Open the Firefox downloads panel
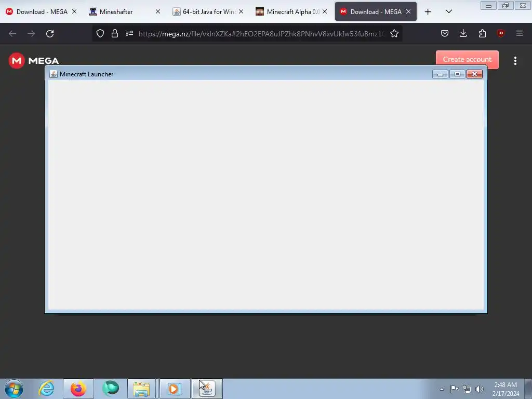The height and width of the screenshot is (399, 532). [463, 33]
